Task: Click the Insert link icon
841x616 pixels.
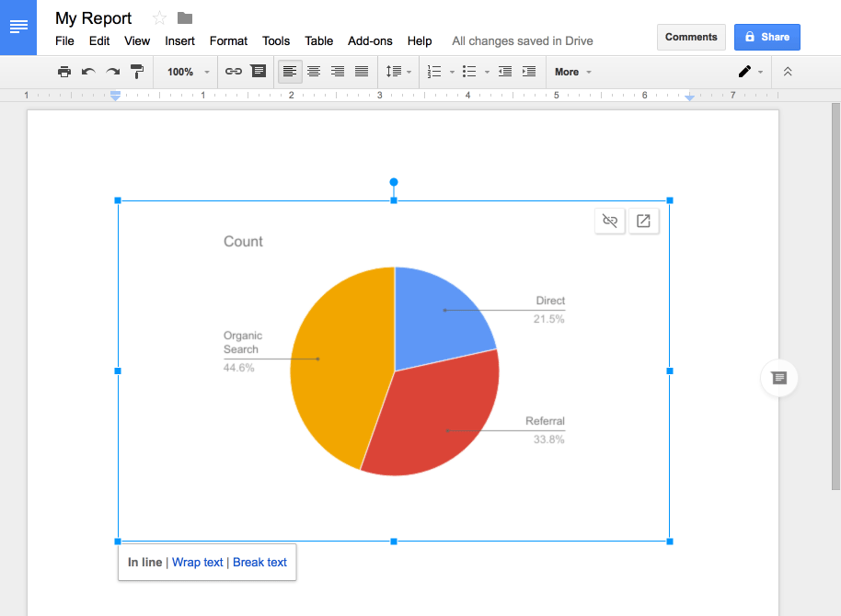Action: pyautogui.click(x=234, y=72)
